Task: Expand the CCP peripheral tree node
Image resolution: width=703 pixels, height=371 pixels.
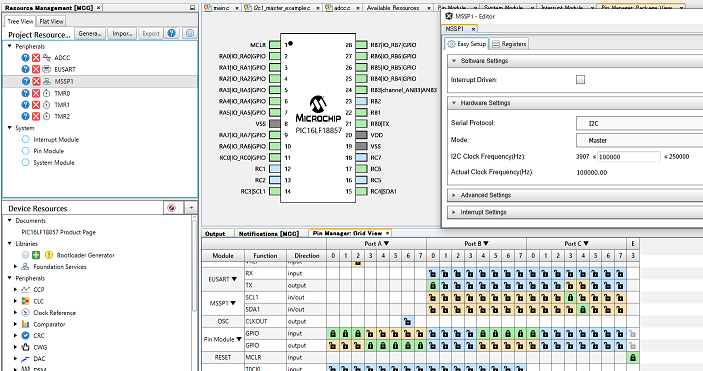Action: (15, 289)
